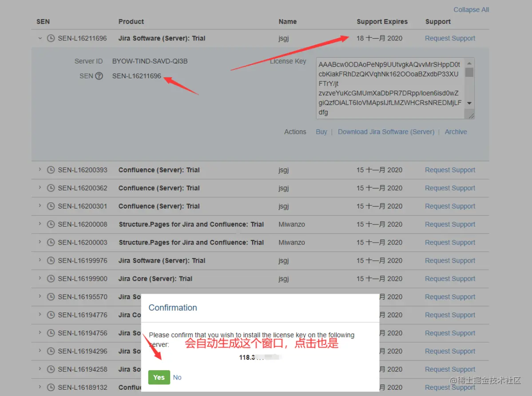Click the clock icon beside SEN-L16200362
Viewport: 532px width, 396px height.
[51, 188]
